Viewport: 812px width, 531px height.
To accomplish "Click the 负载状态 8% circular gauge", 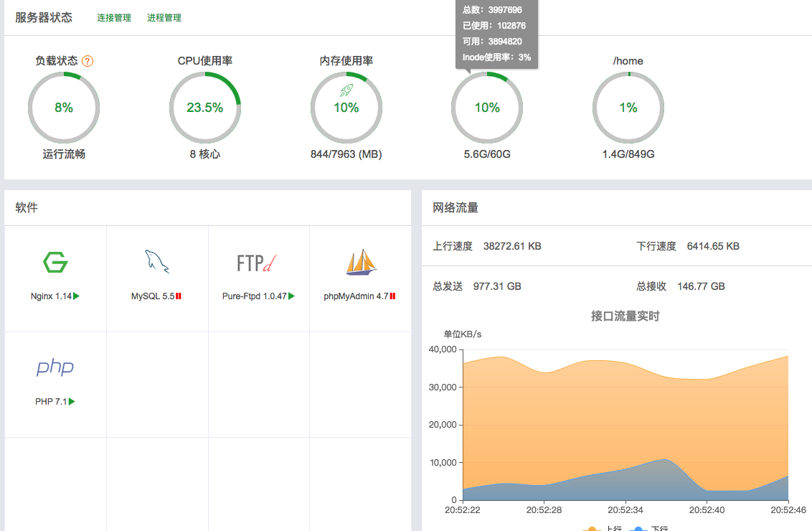I will pos(64,108).
